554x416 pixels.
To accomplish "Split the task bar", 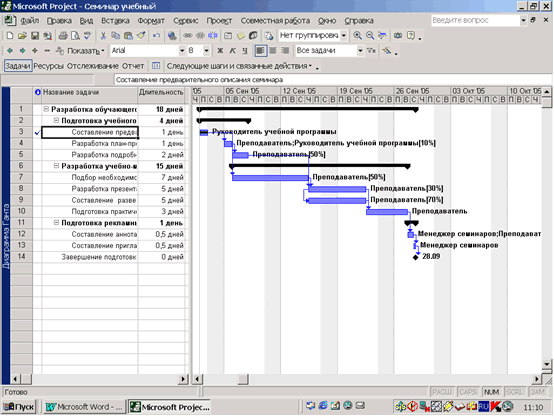I will [x=213, y=35].
